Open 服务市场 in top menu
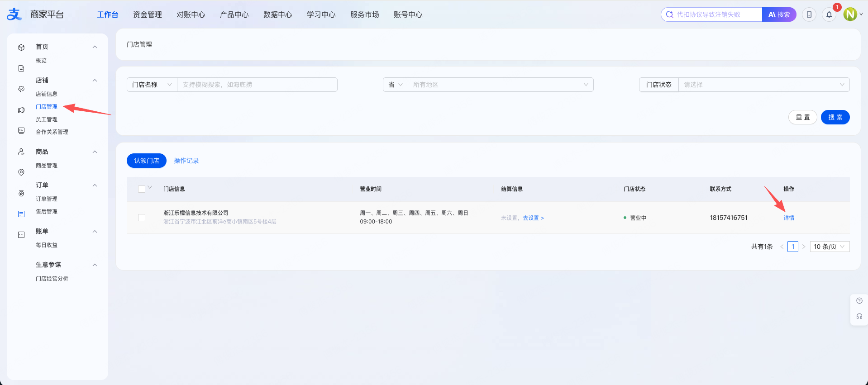This screenshot has width=868, height=385. point(365,14)
